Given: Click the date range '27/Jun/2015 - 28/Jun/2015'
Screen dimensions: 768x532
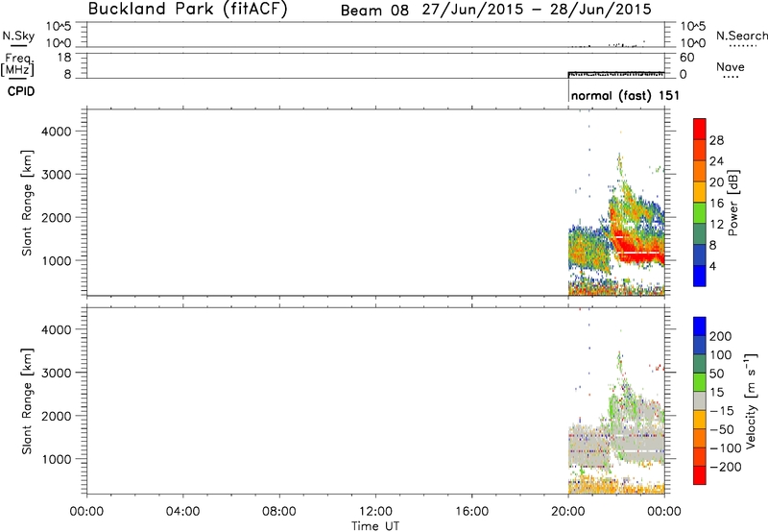Looking at the screenshot, I should pos(537,10).
